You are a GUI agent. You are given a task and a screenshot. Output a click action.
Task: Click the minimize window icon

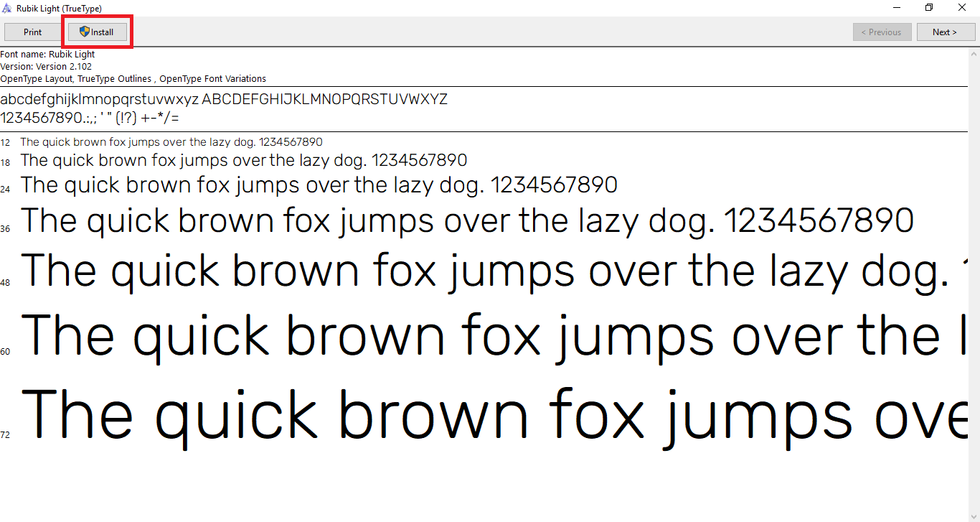coord(895,7)
